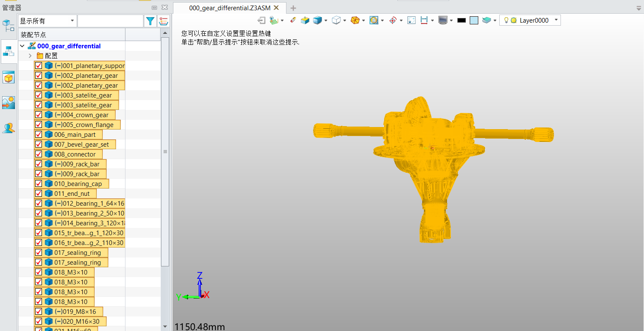
Task: Click the green sketch-plane icon in the view toolbar
Action: click(x=274, y=20)
